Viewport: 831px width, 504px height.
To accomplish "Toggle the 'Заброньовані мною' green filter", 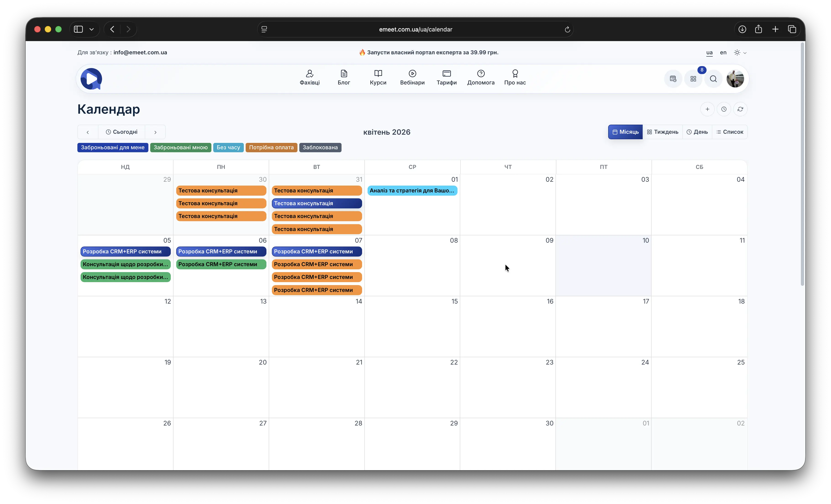I will [x=180, y=147].
